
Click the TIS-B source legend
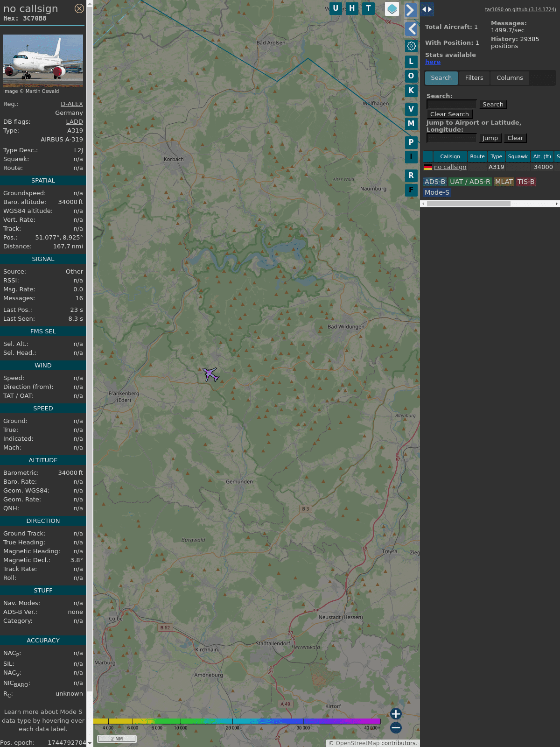[x=526, y=182]
